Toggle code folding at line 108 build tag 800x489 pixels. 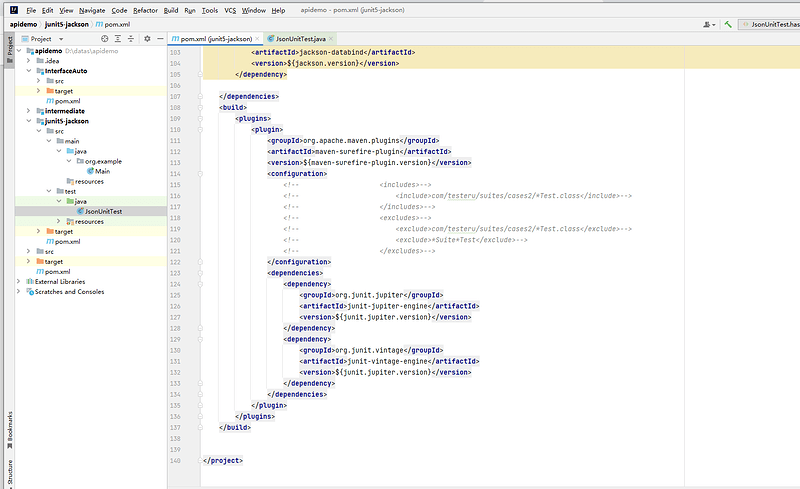pyautogui.click(x=200, y=108)
